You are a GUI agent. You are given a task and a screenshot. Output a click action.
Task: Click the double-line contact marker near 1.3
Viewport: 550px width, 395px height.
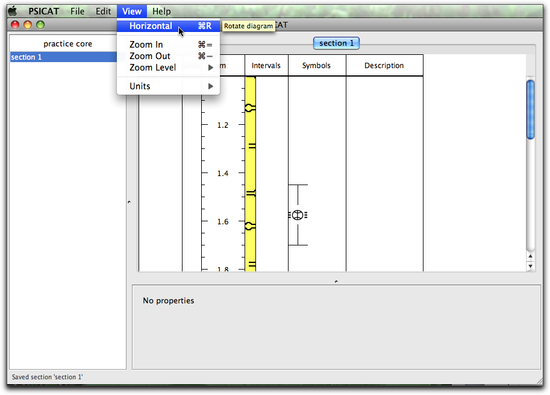pos(252,146)
